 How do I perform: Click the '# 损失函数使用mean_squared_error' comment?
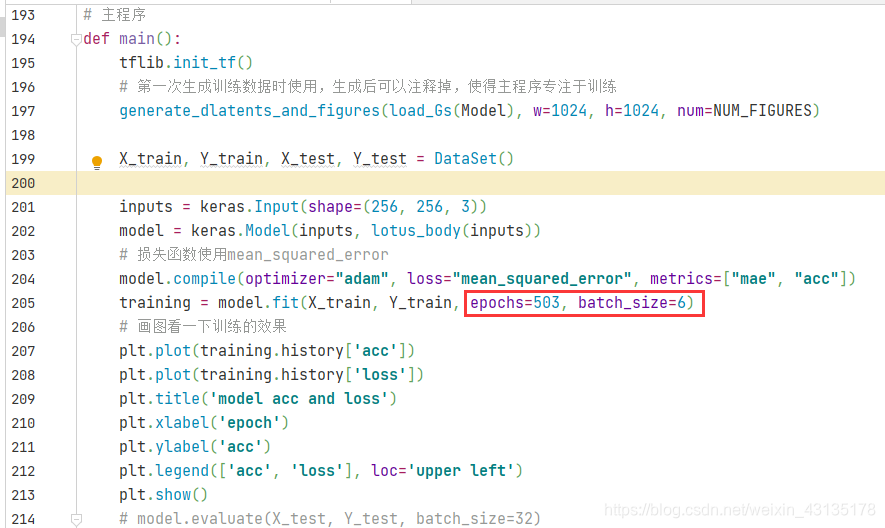point(254,255)
